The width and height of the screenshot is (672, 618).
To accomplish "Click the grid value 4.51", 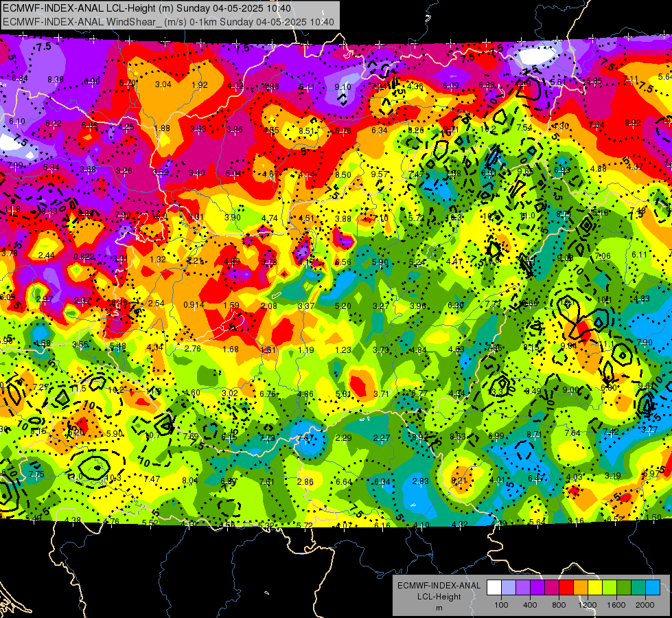I will [x=306, y=218].
